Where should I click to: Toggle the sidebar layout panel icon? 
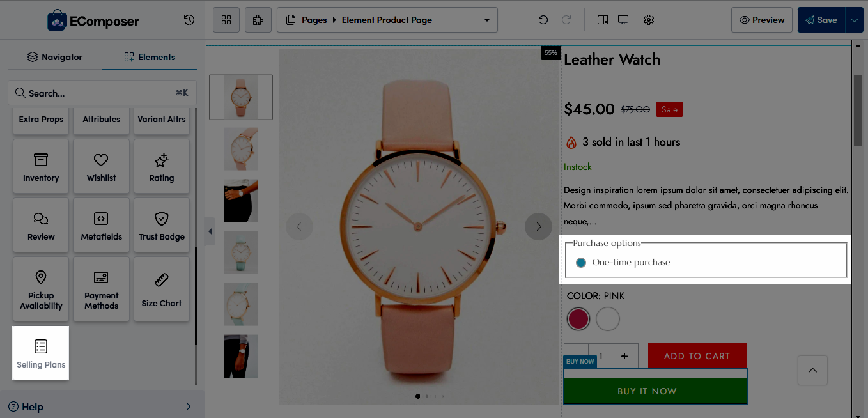click(x=602, y=20)
